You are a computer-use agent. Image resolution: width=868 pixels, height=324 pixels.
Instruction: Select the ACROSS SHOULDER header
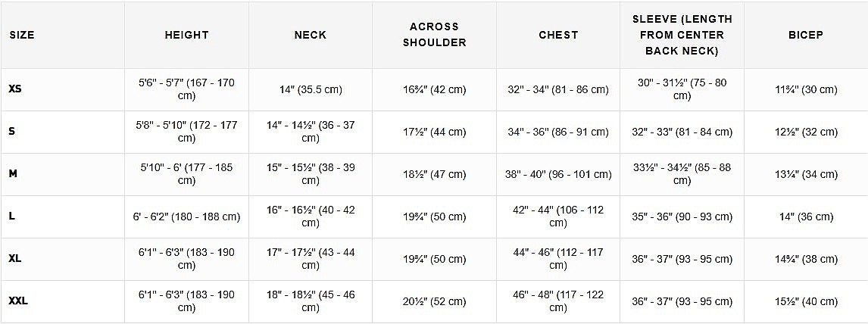(435, 35)
